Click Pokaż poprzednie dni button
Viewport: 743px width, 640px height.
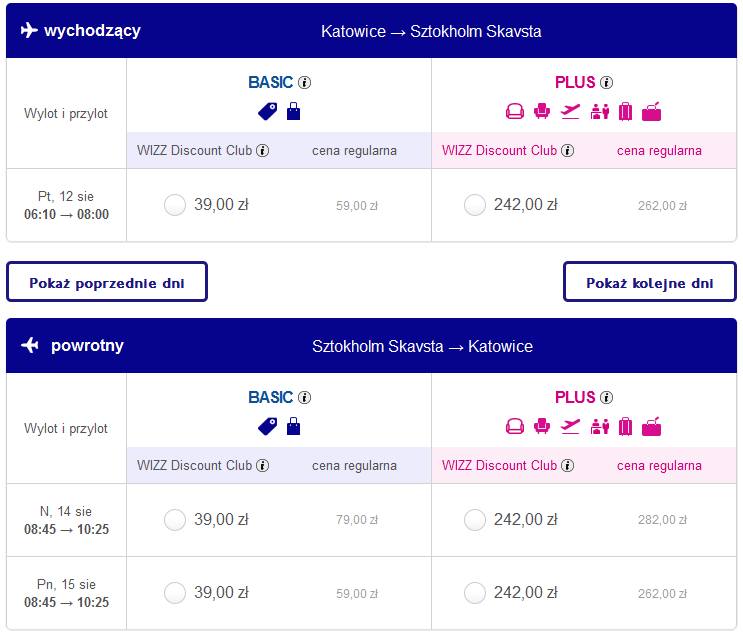[107, 282]
